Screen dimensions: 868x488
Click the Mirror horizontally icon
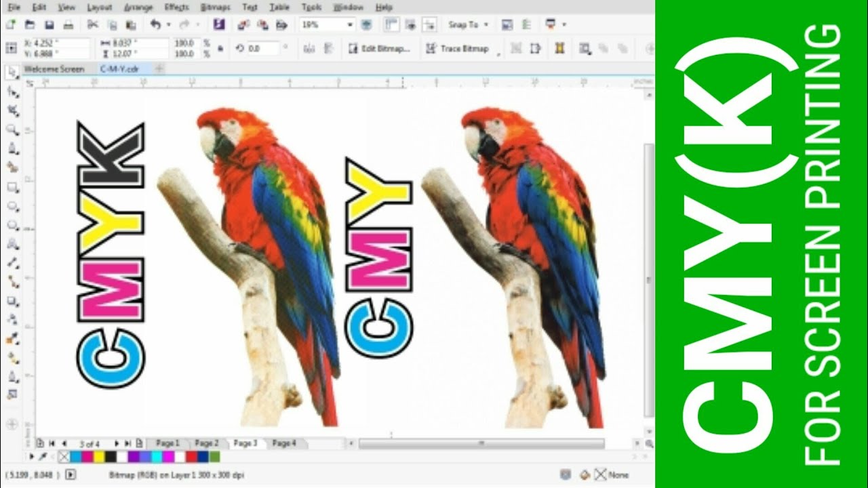click(x=309, y=49)
